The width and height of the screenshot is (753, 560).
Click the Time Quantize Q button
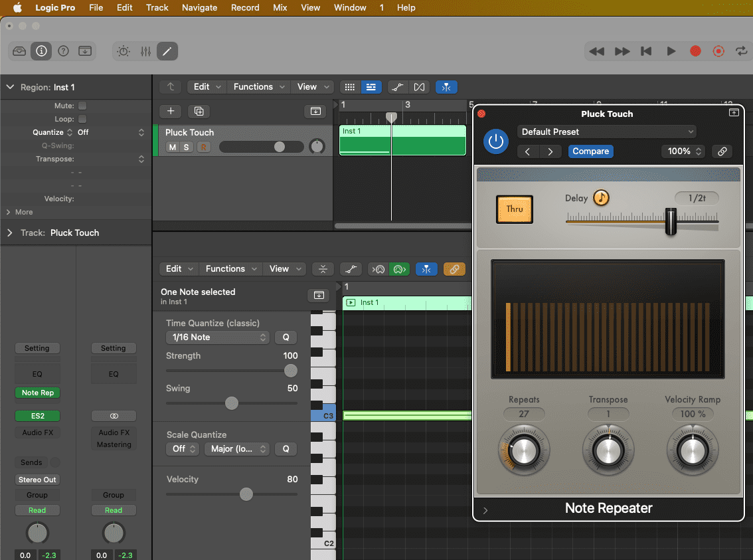(286, 337)
